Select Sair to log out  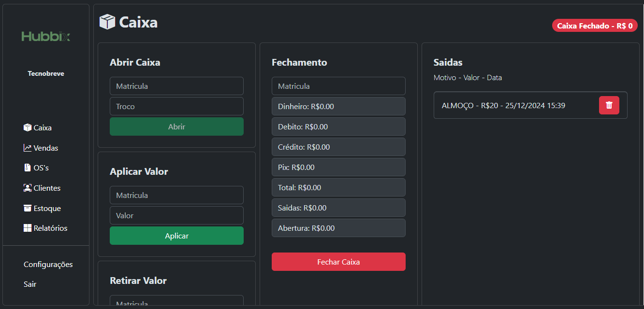click(x=30, y=284)
